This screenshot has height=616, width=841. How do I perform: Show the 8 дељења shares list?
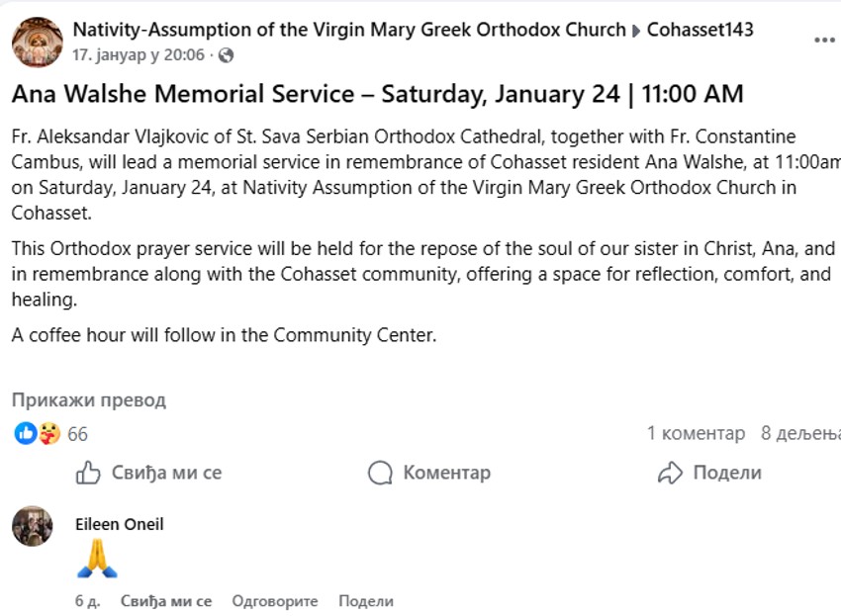[799, 433]
